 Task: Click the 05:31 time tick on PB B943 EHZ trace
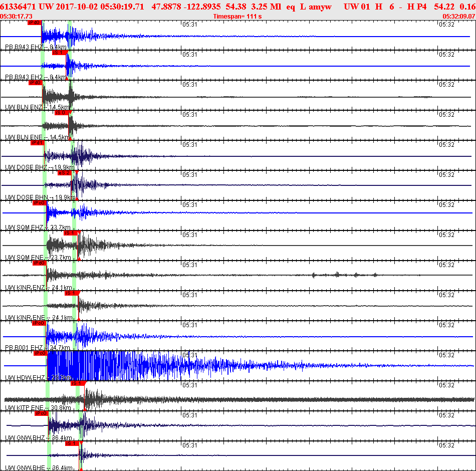[x=190, y=24]
